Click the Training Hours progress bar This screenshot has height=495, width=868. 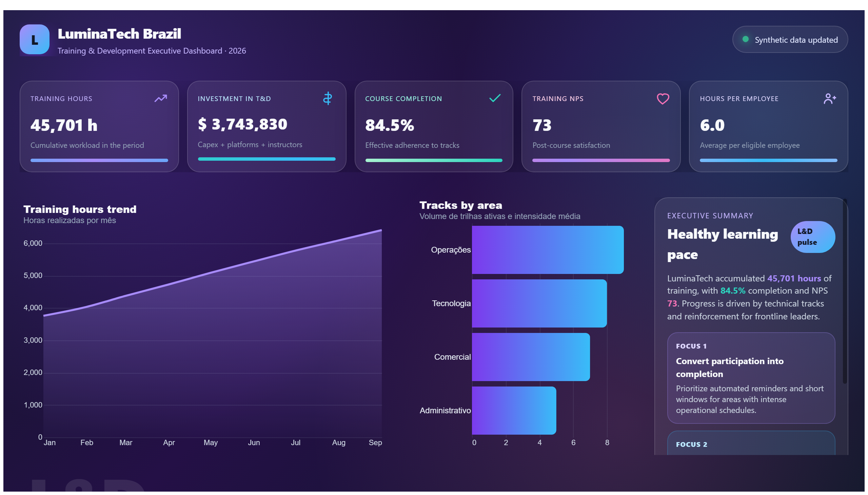click(x=99, y=160)
